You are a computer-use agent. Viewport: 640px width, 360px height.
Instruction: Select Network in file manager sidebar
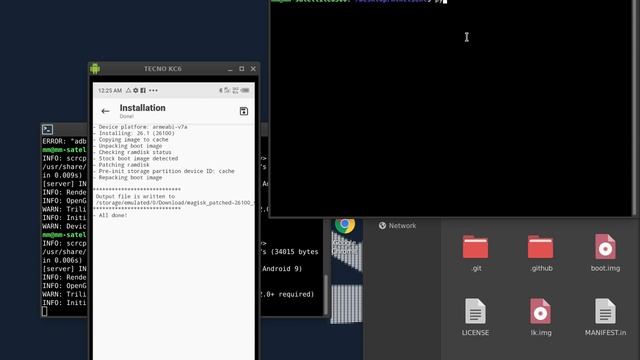point(397,226)
